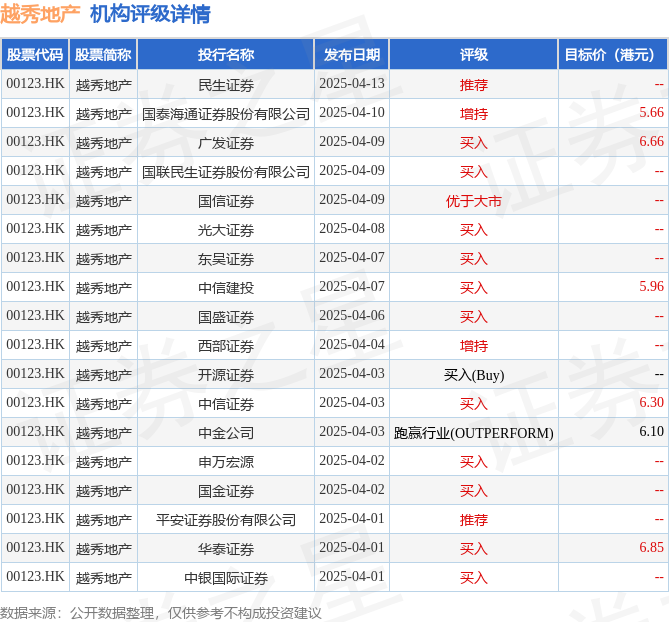Screen dimensions: 669x622
Task: Click the 中银国际证券 cell
Action: coord(226,578)
